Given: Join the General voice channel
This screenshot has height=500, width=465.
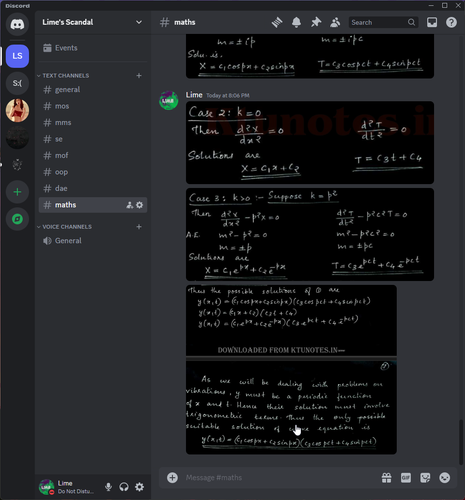Looking at the screenshot, I should (x=93, y=241).
